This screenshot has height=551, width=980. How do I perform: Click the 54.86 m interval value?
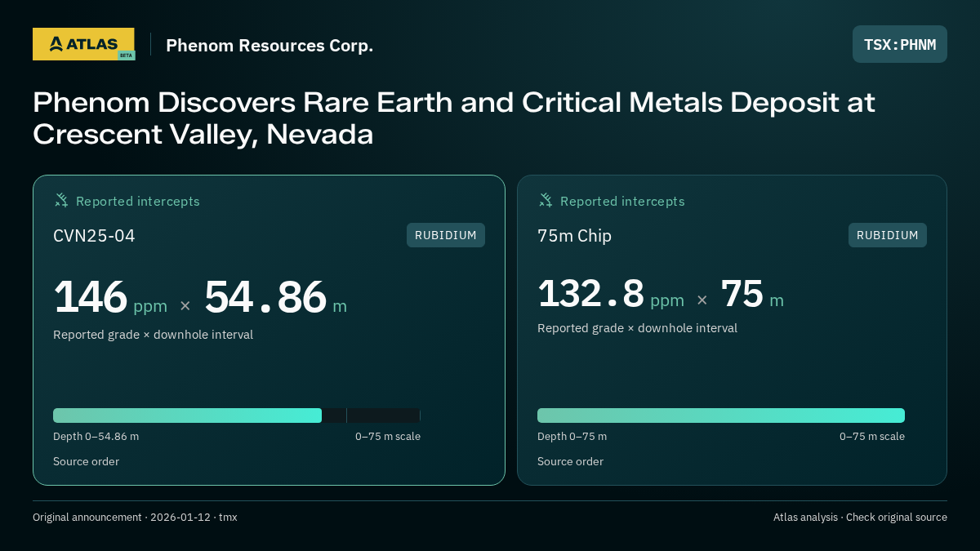(275, 298)
